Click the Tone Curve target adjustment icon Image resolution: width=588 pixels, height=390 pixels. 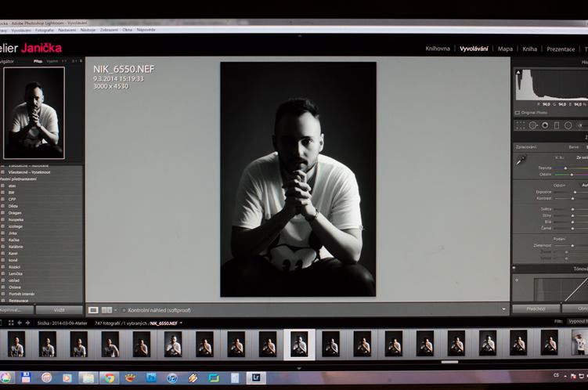click(517, 280)
